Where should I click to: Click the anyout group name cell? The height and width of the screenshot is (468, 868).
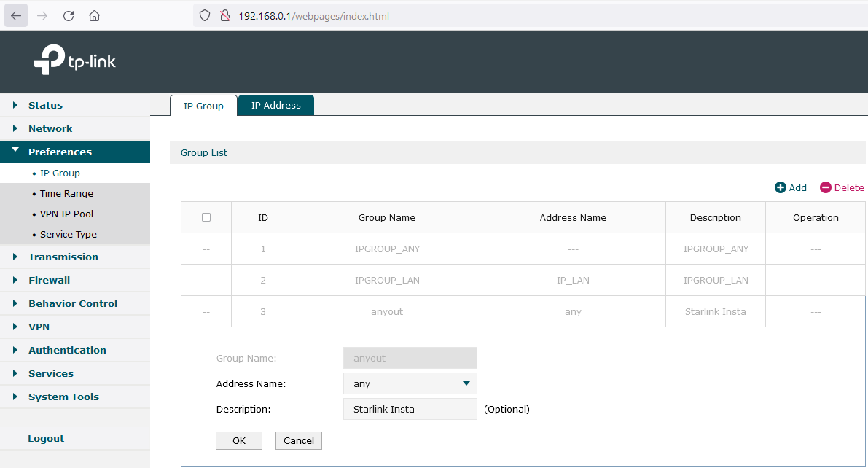(x=387, y=311)
